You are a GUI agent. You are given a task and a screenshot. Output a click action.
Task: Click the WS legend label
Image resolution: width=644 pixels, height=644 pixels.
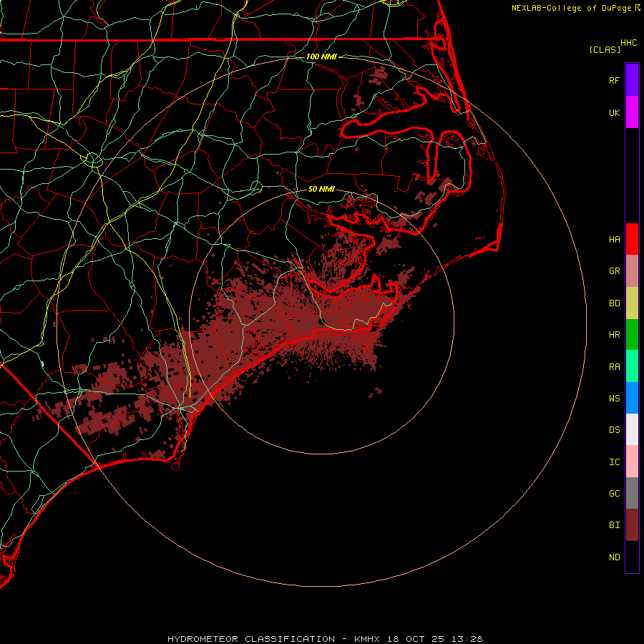[614, 398]
